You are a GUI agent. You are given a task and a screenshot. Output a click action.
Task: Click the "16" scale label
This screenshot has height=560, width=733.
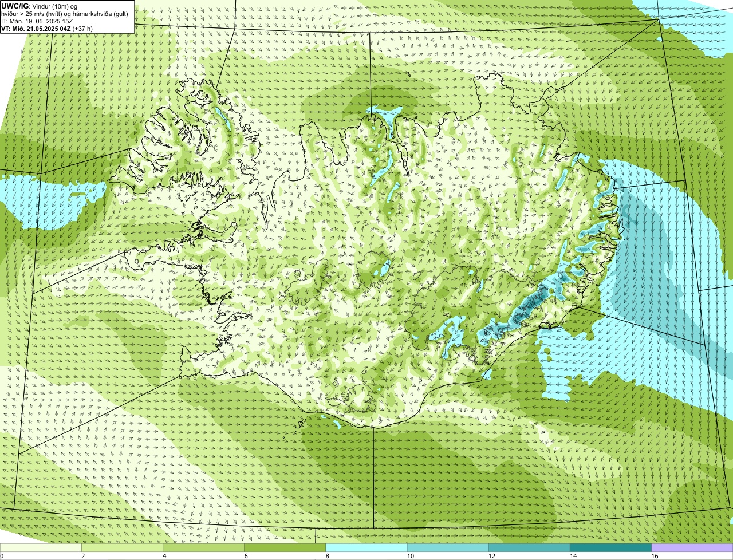coord(655,556)
